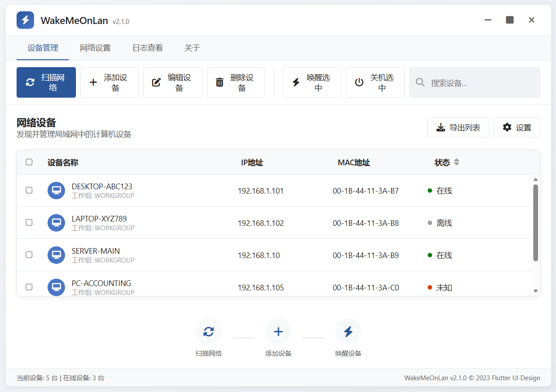Viewport: 556px width, 392px height.
Task: Click the computer icon for LAPTOP-XYZ789
Action: click(x=56, y=223)
